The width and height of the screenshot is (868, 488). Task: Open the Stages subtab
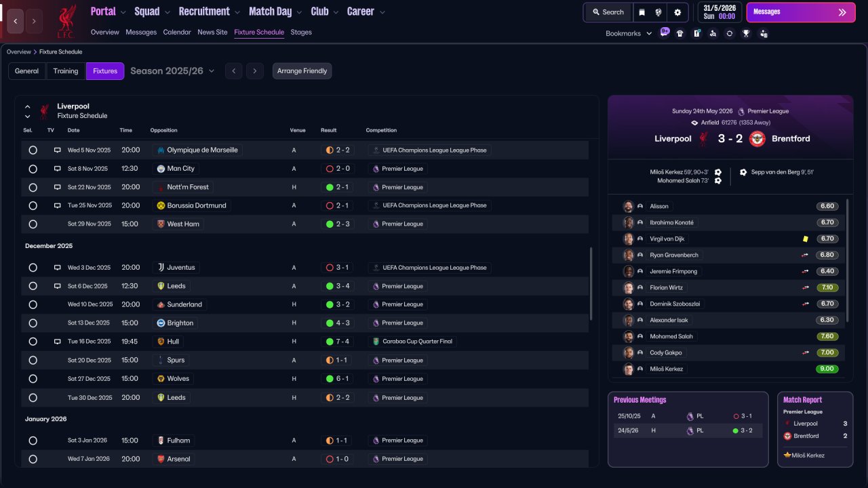301,33
